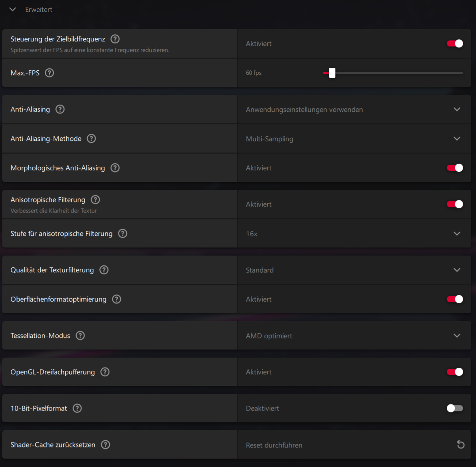This screenshot has height=467, width=476.
Task: Collapse the Erweitert section
Action: 13,9
